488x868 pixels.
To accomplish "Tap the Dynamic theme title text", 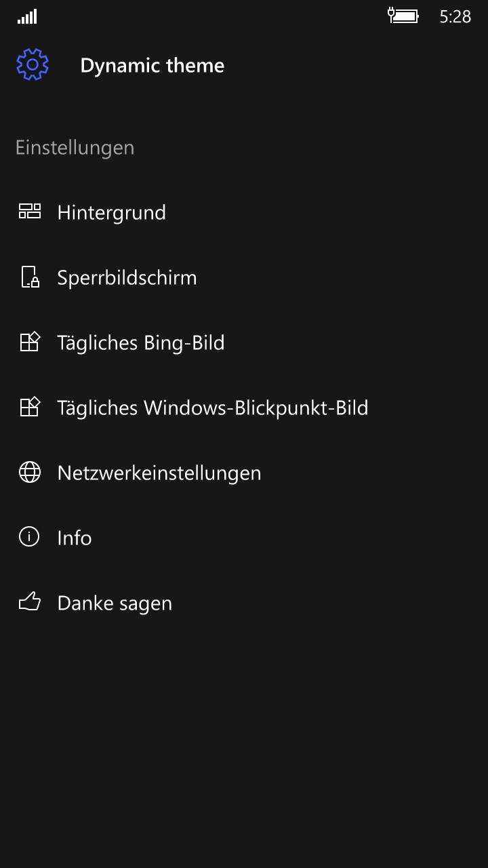I will pos(152,66).
